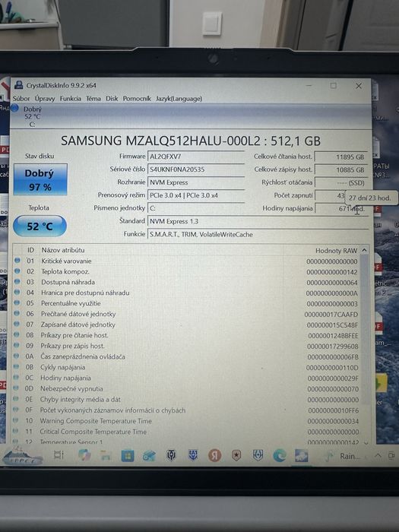Click status dot for 04 Hranica pre dostupnú náhradu
Image resolution: width=399 pixels, height=532 pixels.
tap(17, 292)
